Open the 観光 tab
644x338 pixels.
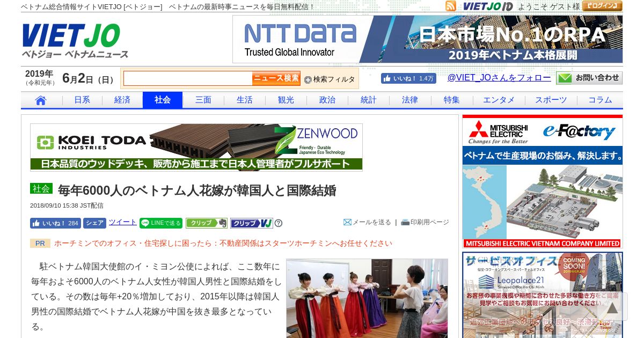286,100
